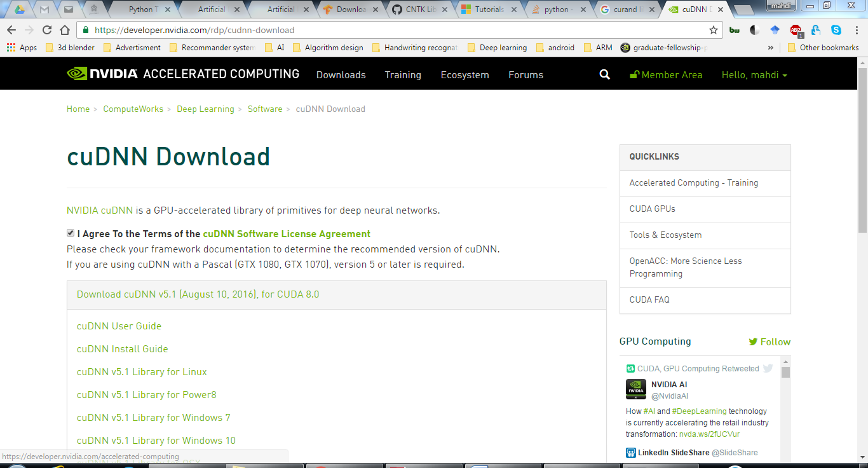Click the half-dark circle extension icon
This screenshot has height=468, width=868.
tap(754, 30)
